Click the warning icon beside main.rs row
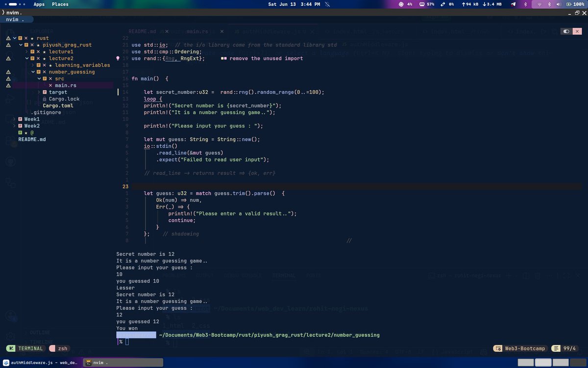 [8, 85]
